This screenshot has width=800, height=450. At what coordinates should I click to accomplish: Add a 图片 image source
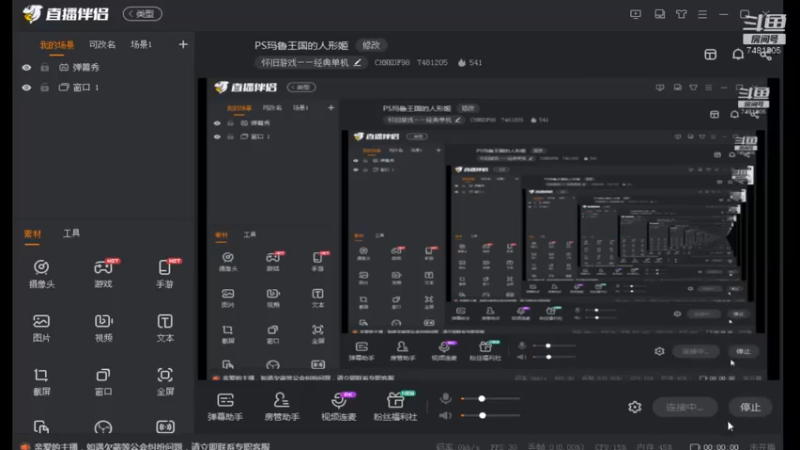(x=41, y=328)
